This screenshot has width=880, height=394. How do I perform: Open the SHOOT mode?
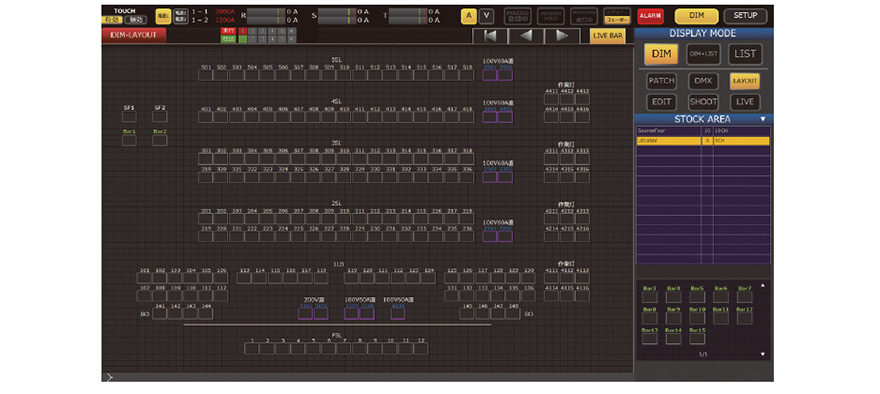[x=703, y=102]
